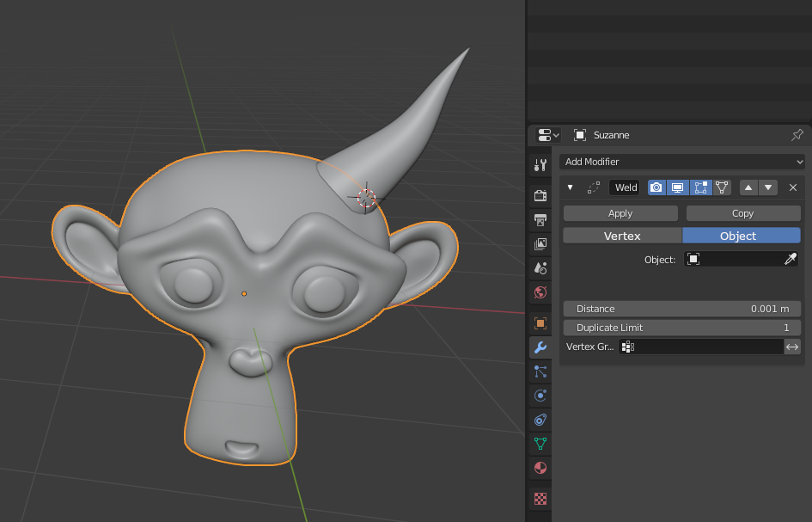Toggle Weld modifier on-cage display
The width and height of the screenshot is (812, 522).
(722, 187)
